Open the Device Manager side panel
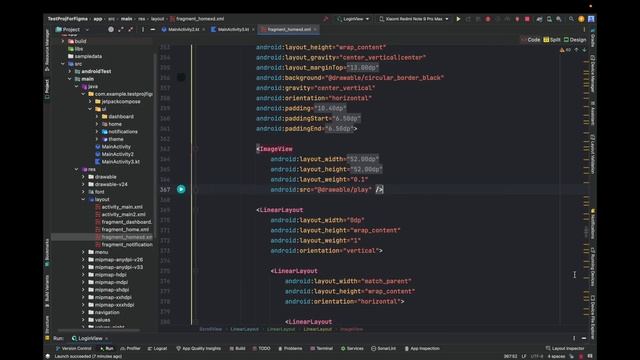The image size is (640, 360). pos(593,73)
